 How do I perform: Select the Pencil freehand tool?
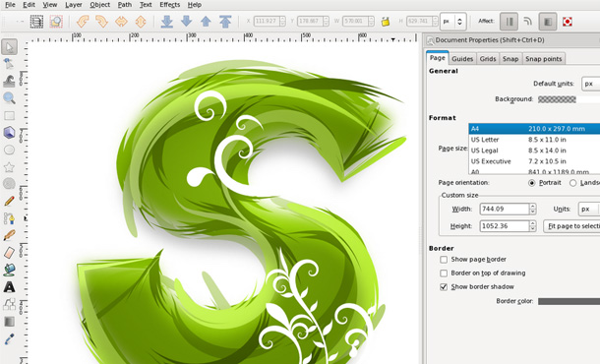click(x=9, y=201)
